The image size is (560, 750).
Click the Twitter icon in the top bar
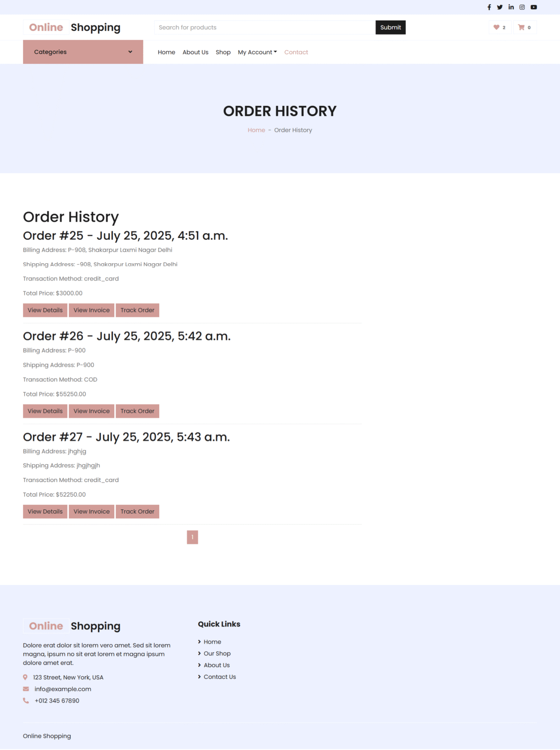point(500,7)
